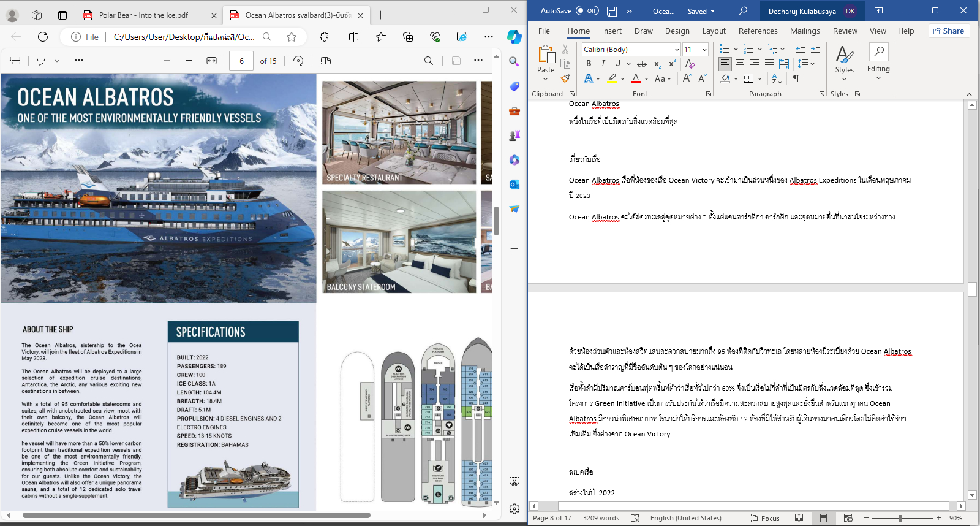Click the Page view icon in PDF toolbar
Viewport: 980px width, 526px height.
pos(326,61)
